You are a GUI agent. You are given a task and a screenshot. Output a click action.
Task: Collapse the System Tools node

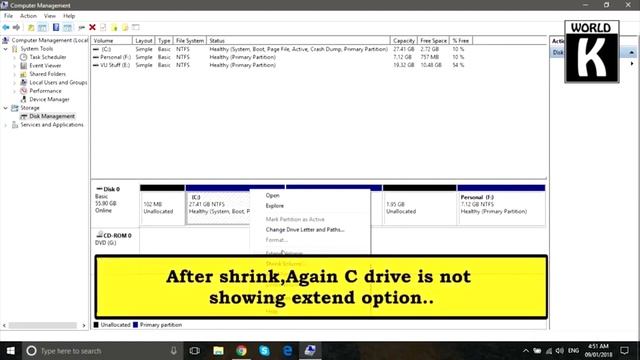tap(6, 49)
